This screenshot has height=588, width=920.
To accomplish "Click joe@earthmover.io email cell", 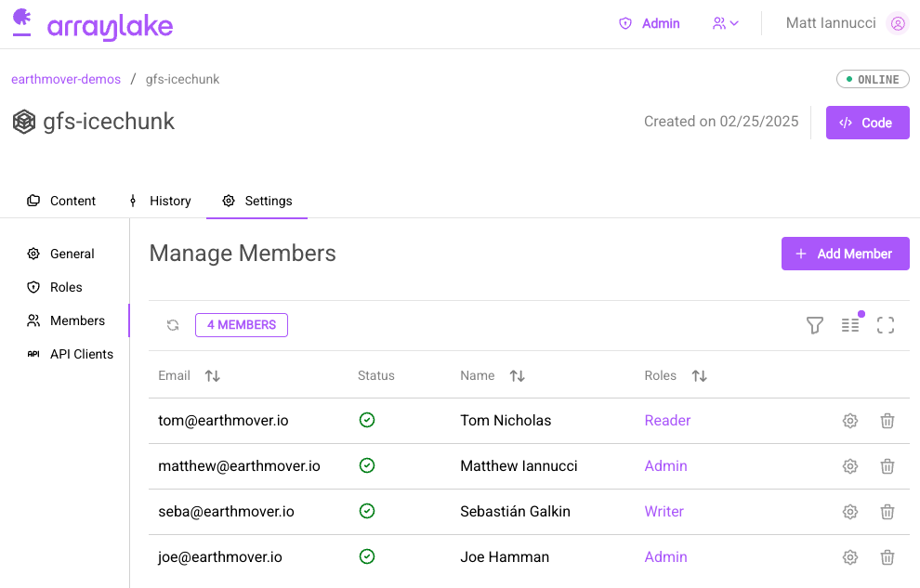I will [x=220, y=557].
